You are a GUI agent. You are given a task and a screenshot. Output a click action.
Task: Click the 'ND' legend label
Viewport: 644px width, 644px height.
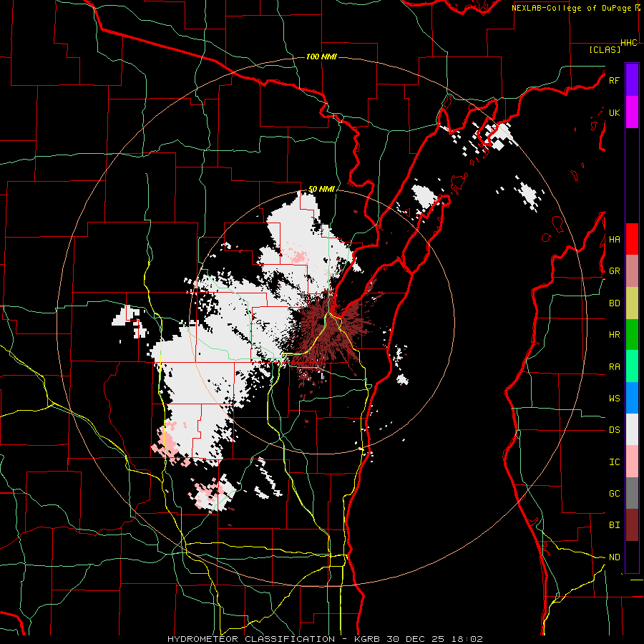click(x=614, y=557)
